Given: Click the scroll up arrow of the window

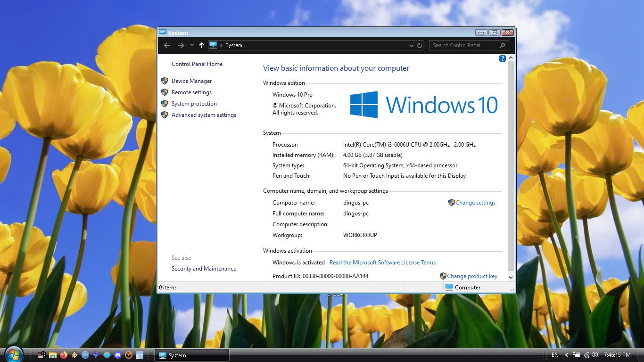Looking at the screenshot, I should [x=511, y=58].
